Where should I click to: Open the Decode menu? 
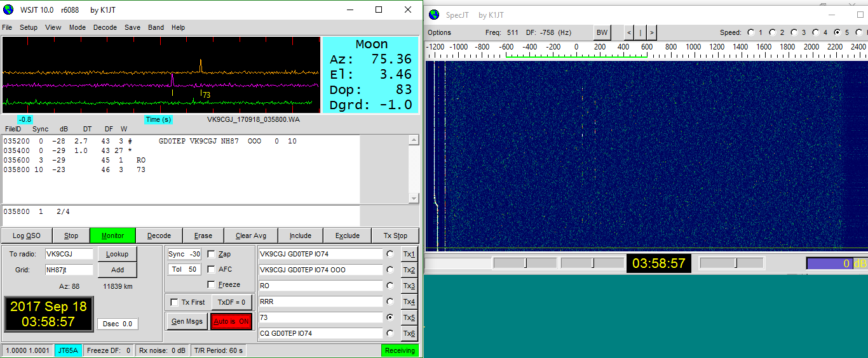coord(105,27)
